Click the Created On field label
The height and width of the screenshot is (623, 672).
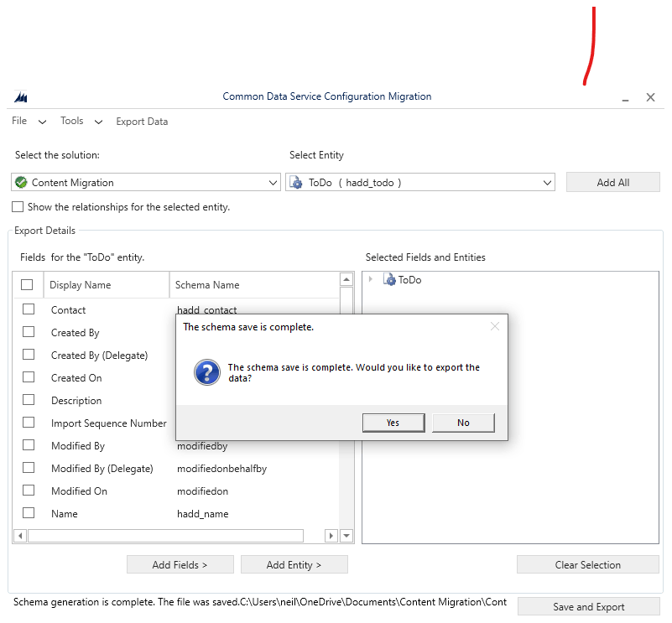coord(76,378)
